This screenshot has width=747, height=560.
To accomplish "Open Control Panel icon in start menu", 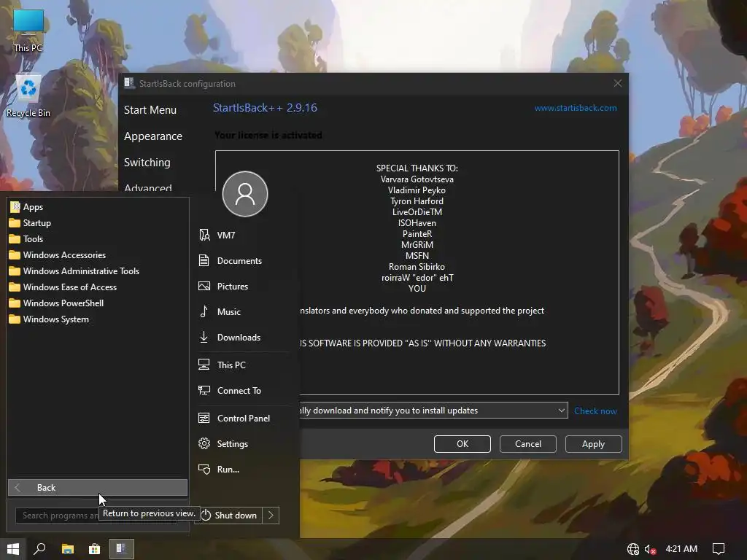I will [x=204, y=418].
